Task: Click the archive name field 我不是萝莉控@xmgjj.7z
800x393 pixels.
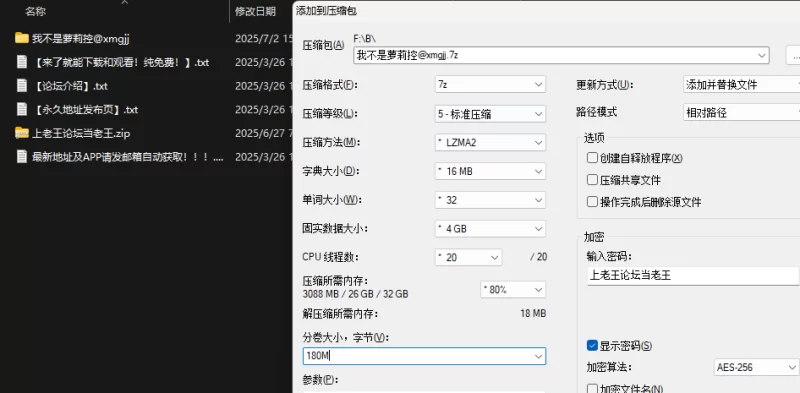Action: 561,55
